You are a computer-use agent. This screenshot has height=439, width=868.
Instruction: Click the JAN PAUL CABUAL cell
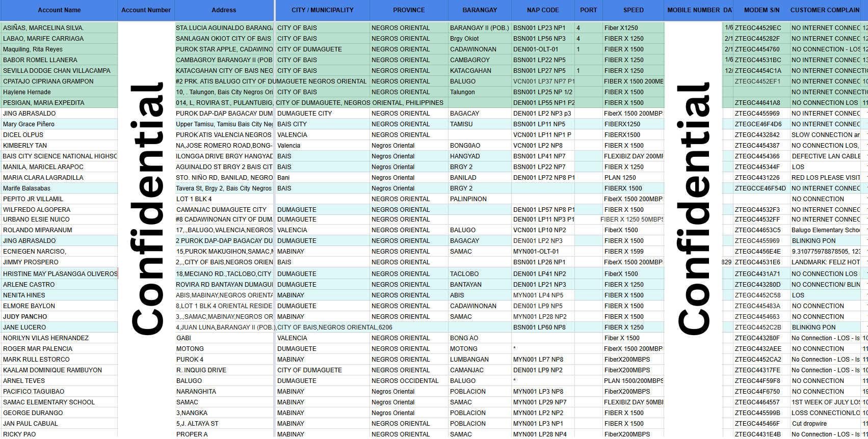pyautogui.click(x=59, y=424)
